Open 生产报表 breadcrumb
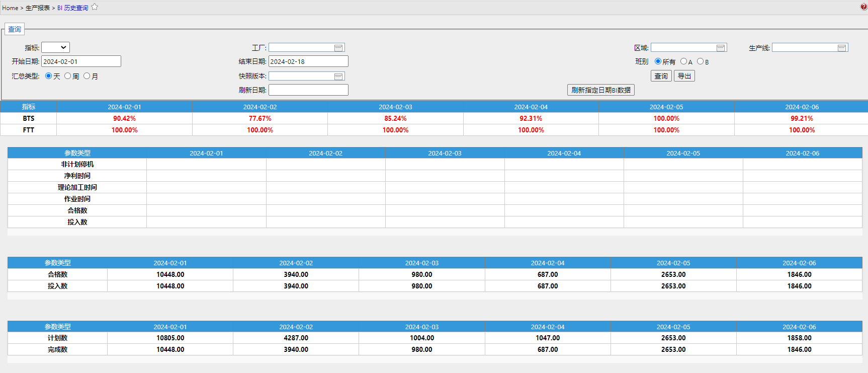Screen dimensions: 868x373 (38, 8)
